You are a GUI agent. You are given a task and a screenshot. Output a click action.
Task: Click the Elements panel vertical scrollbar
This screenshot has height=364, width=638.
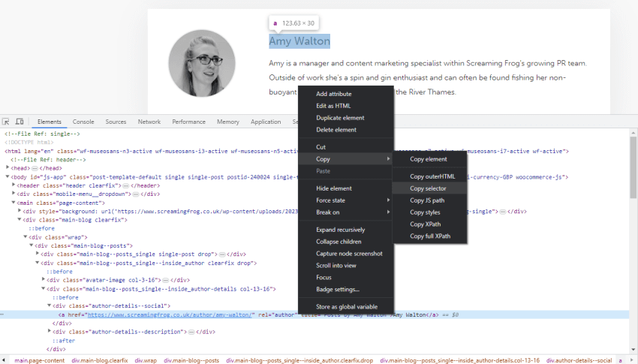(633, 167)
